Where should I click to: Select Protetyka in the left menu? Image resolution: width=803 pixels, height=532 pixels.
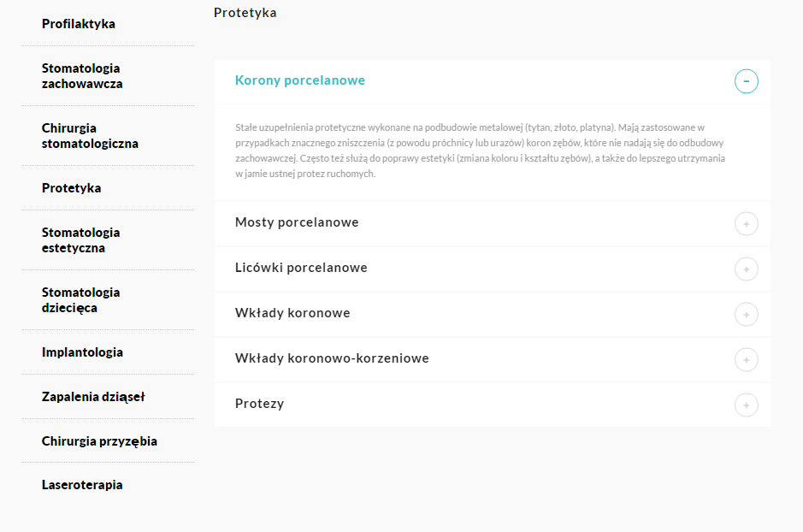[x=72, y=188]
